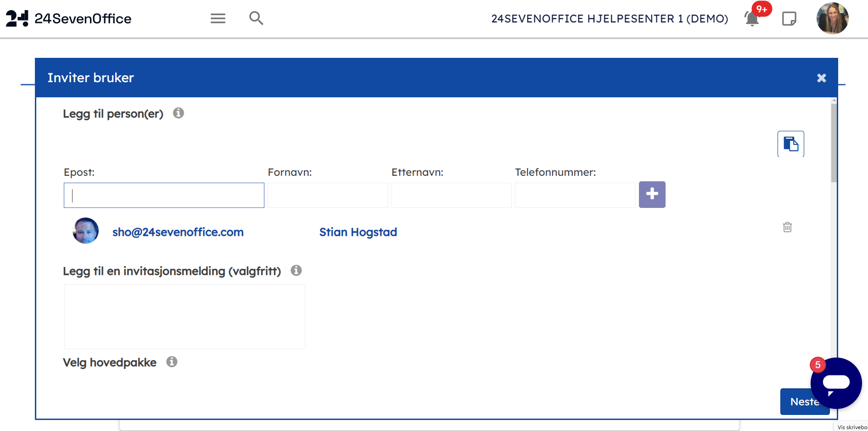Click into the Telefonnummer field
Screen dimensions: 868x431
pyautogui.click(x=575, y=196)
